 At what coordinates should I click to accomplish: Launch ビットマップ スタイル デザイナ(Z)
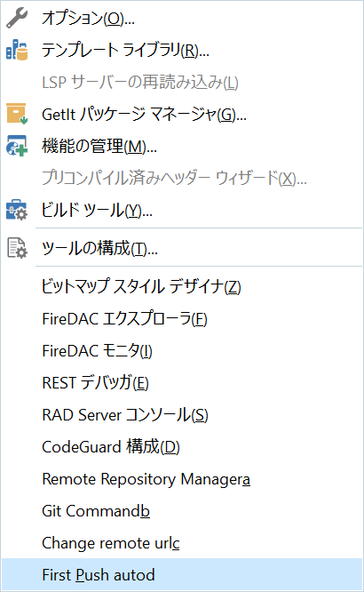tap(182, 286)
